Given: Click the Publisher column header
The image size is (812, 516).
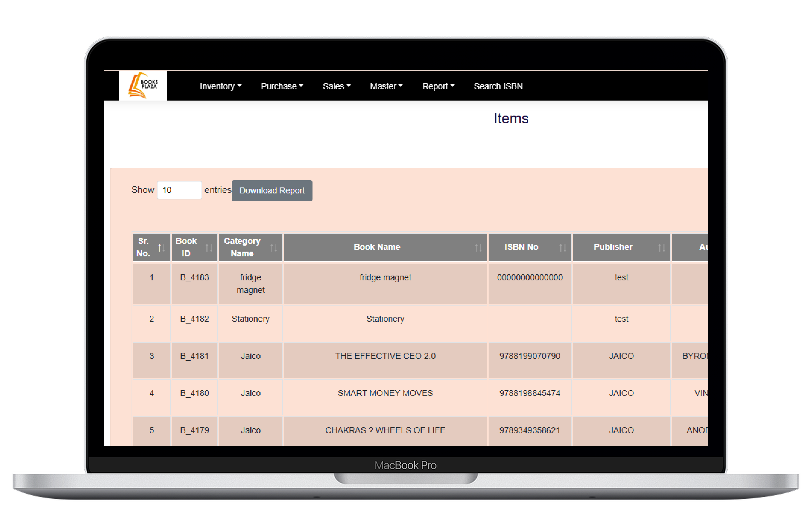Looking at the screenshot, I should tap(622, 247).
